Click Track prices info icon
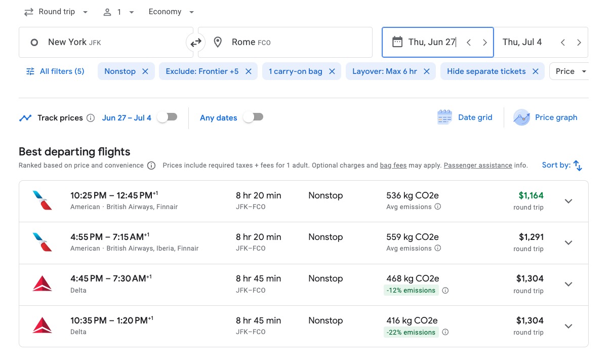The width and height of the screenshot is (611, 364). pos(91,118)
